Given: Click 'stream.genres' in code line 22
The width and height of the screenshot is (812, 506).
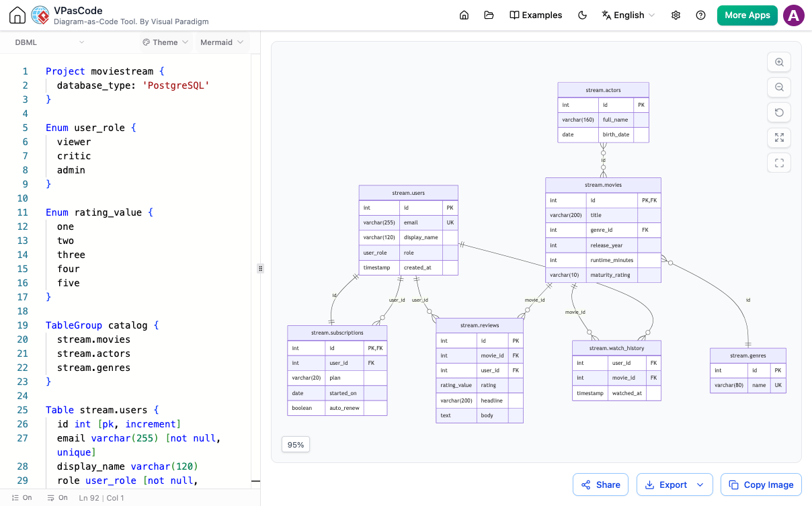Looking at the screenshot, I should (94, 368).
